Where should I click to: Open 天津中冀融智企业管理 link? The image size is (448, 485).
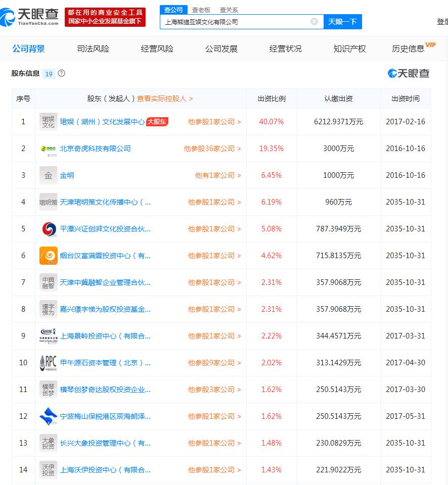click(x=105, y=282)
